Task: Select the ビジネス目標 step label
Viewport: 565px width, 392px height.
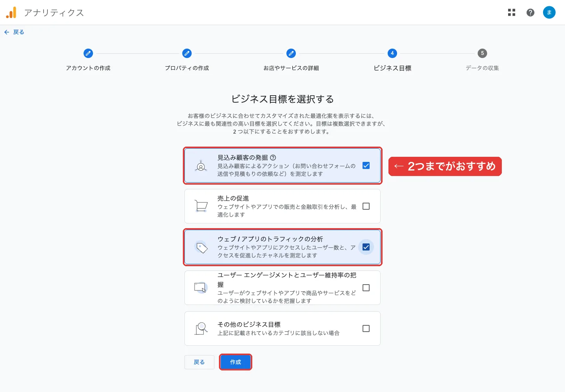Action: pyautogui.click(x=392, y=68)
